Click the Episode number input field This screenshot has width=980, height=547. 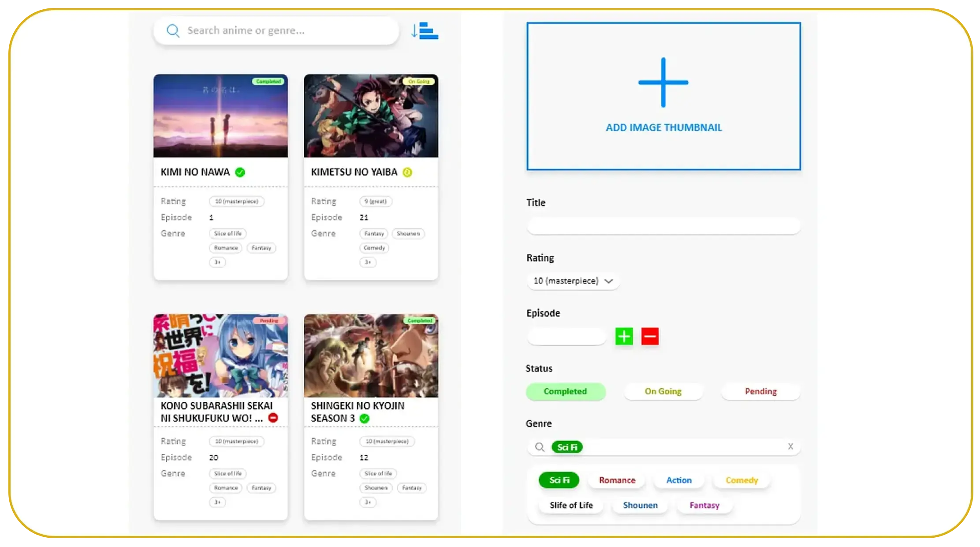click(566, 337)
